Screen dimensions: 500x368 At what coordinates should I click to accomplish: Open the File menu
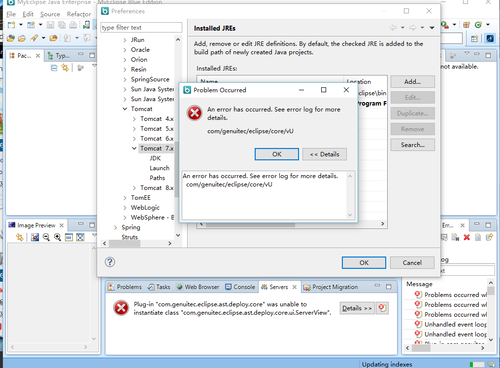pos(11,14)
